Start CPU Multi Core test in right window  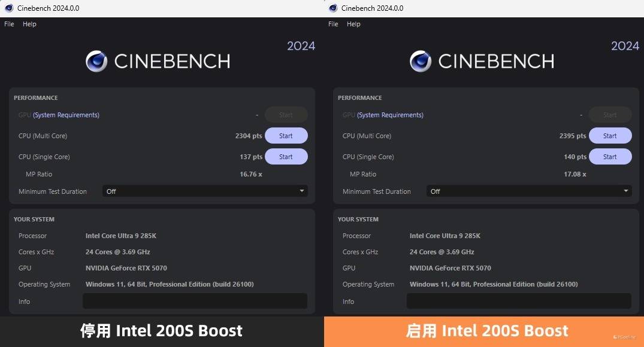pos(610,136)
